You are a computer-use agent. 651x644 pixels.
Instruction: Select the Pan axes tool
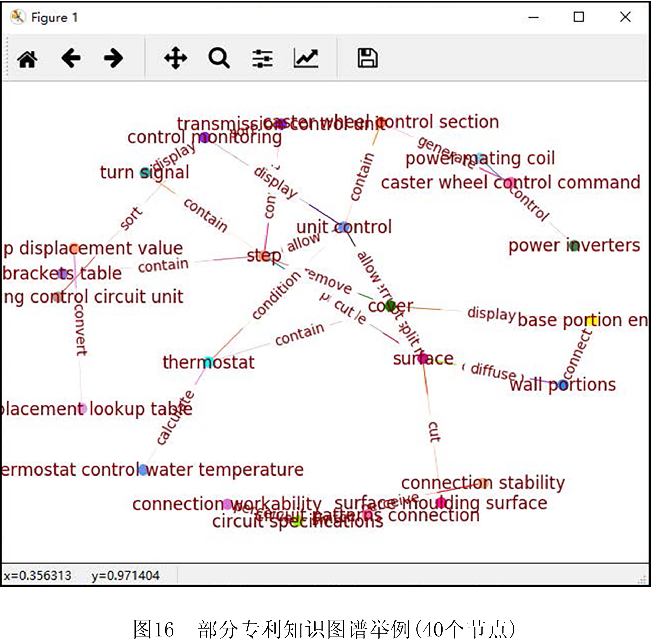point(176,58)
